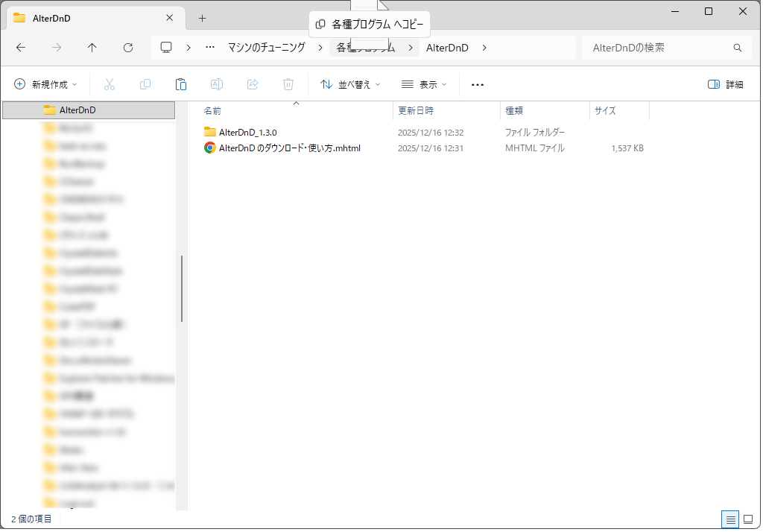This screenshot has height=532, width=763.
Task: Open the 並べ替え sort dropdown
Action: 350,84
